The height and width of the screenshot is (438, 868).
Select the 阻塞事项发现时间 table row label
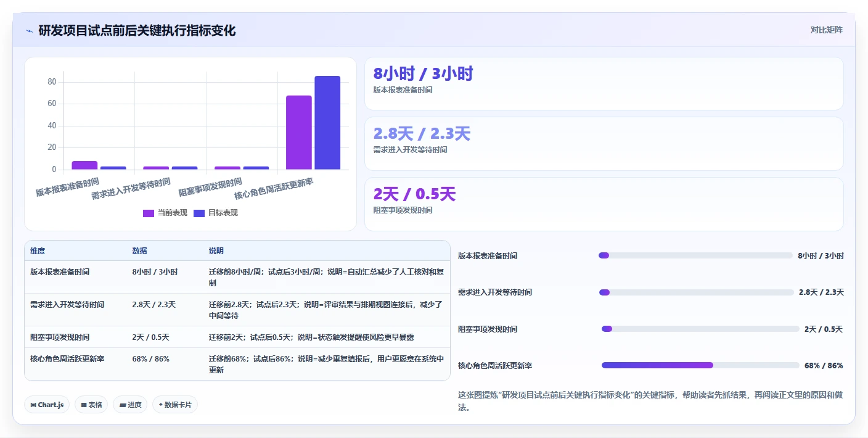pyautogui.click(x=60, y=337)
